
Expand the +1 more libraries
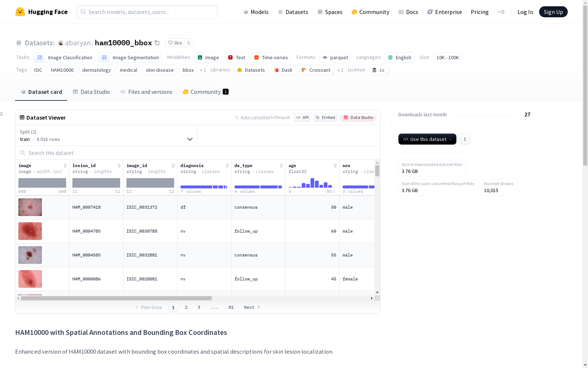tap(340, 70)
